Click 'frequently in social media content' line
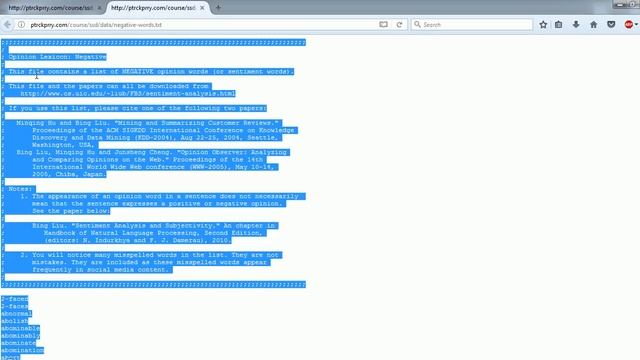 point(100,270)
